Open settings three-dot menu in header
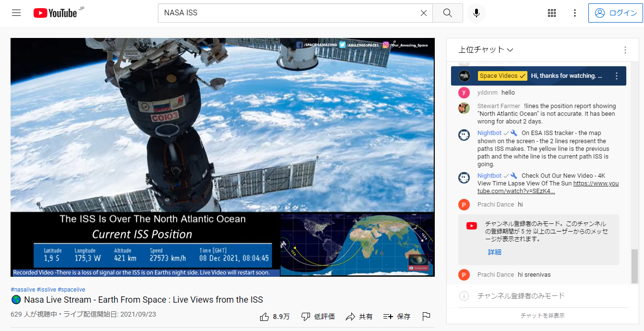The width and height of the screenshot is (644, 331). 575,13
